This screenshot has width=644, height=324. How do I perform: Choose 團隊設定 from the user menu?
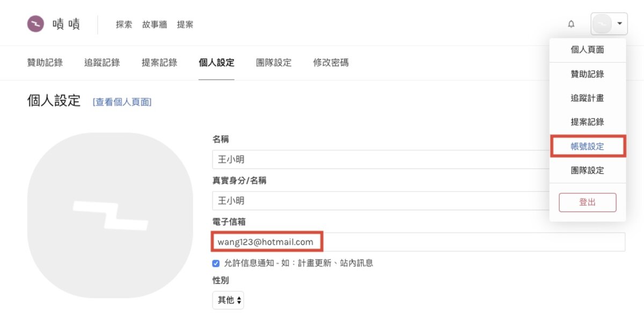click(588, 170)
